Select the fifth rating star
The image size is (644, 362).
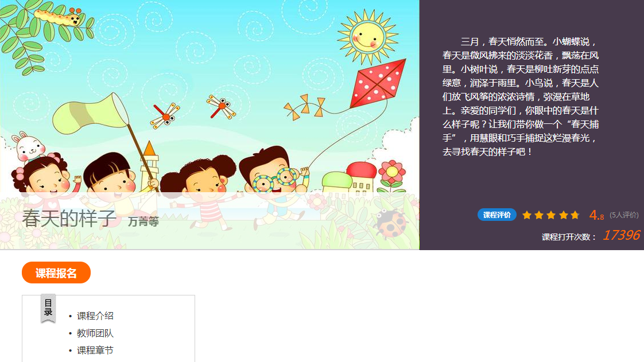click(x=575, y=215)
